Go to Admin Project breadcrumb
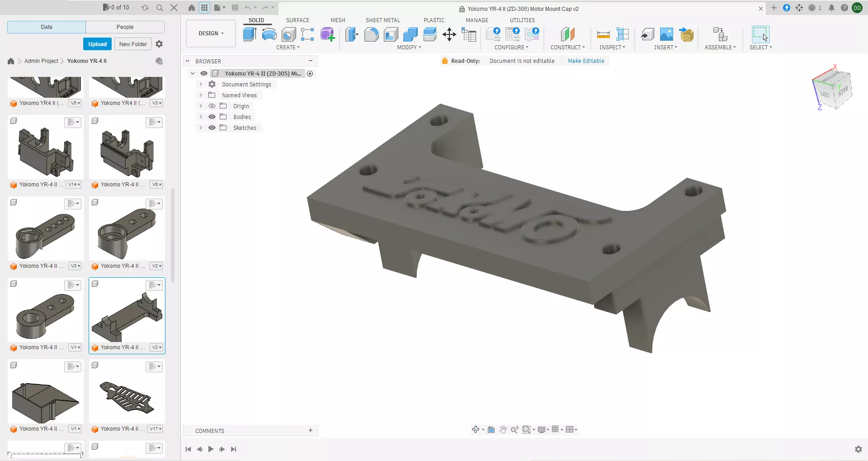Image resolution: width=868 pixels, height=461 pixels. click(x=41, y=61)
